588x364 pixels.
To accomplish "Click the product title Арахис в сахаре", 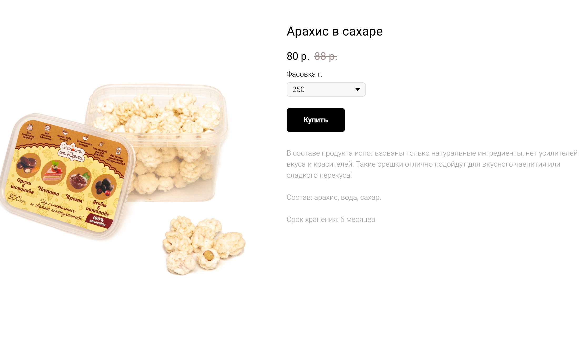I will coord(335,32).
